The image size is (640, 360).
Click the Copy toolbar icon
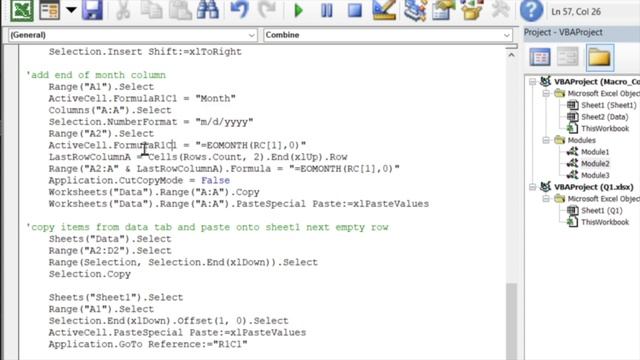click(151, 10)
